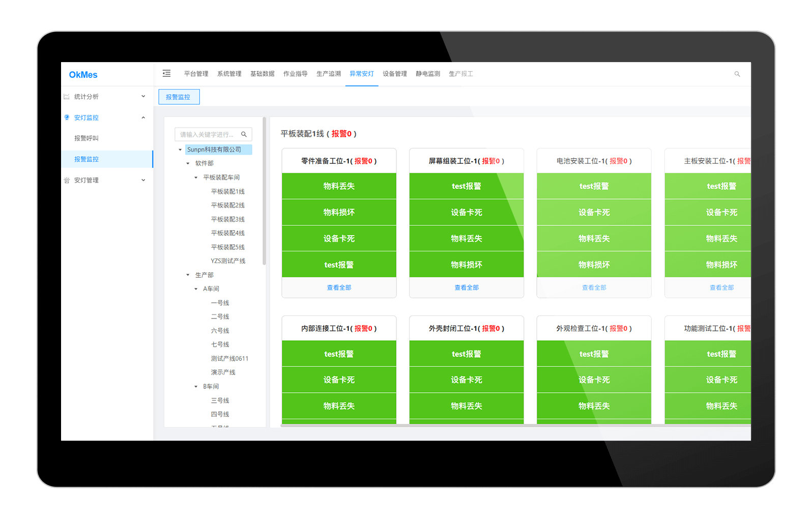Screen dimensions: 812x519
Task: Click 查看全部 under 屏幕组装工位-1
Action: point(467,287)
